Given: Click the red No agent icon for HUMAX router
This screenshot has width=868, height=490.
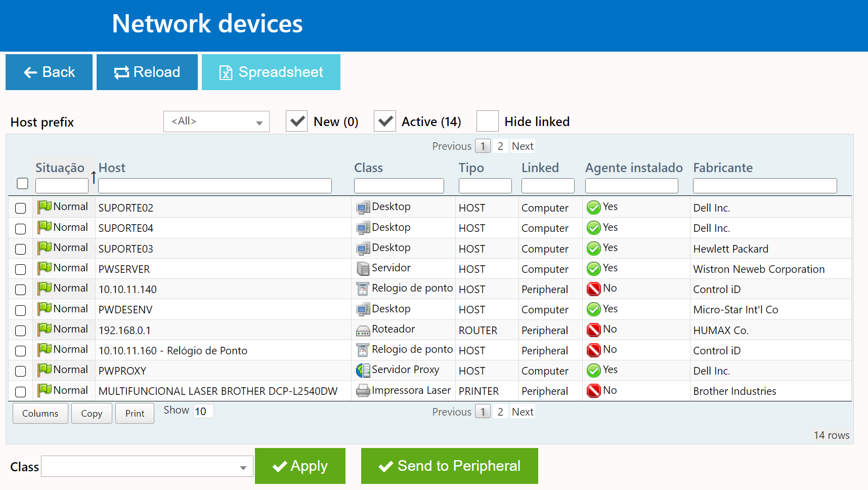Looking at the screenshot, I should (x=593, y=330).
